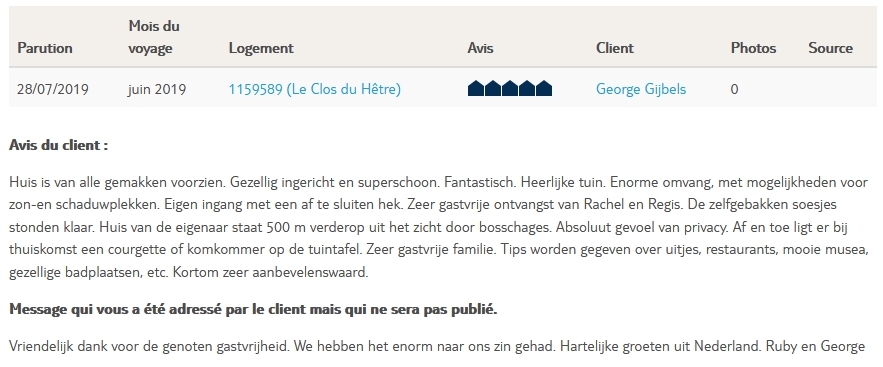
Task: Click the photos count value 0
Action: (734, 89)
